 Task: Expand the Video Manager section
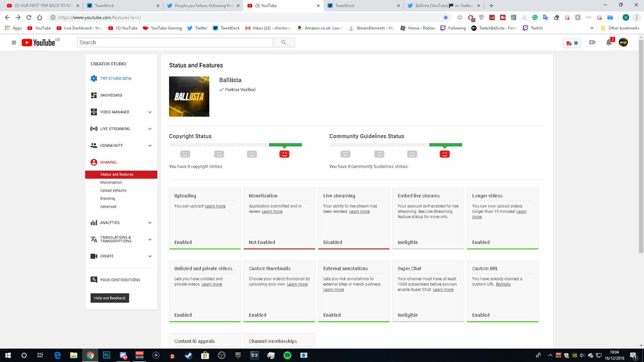tap(150, 112)
